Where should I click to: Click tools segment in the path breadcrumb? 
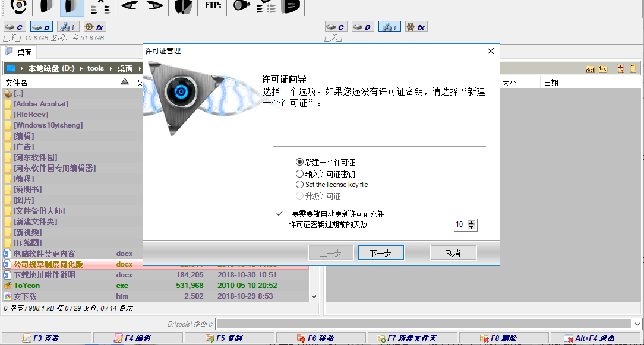[x=96, y=69]
